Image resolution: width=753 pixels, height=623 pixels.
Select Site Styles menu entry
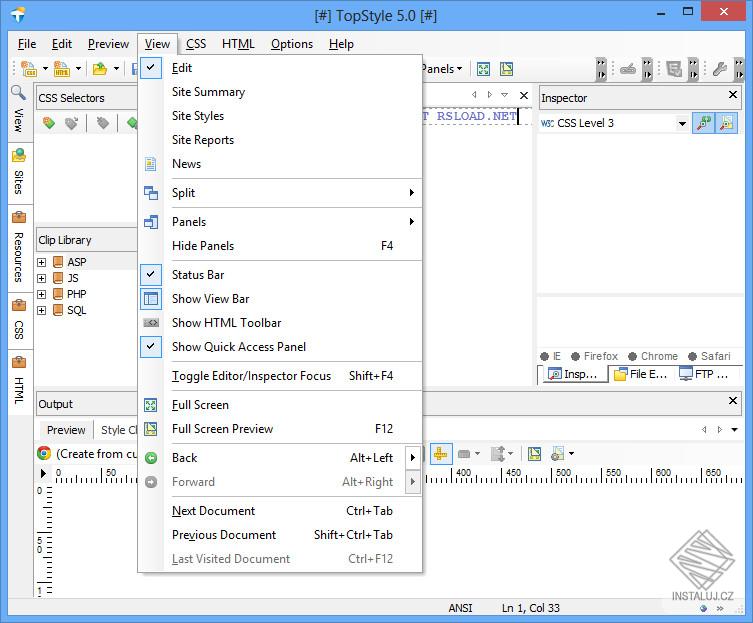(280, 116)
